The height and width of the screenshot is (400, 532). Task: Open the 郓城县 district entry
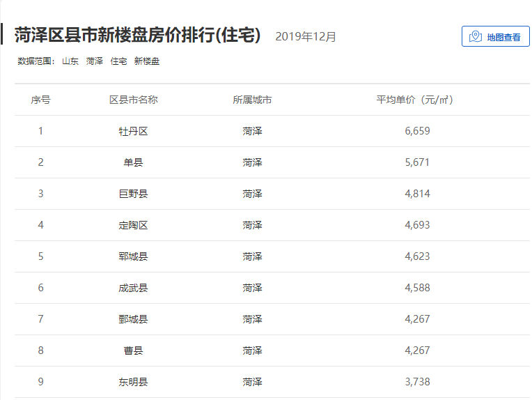133,256
